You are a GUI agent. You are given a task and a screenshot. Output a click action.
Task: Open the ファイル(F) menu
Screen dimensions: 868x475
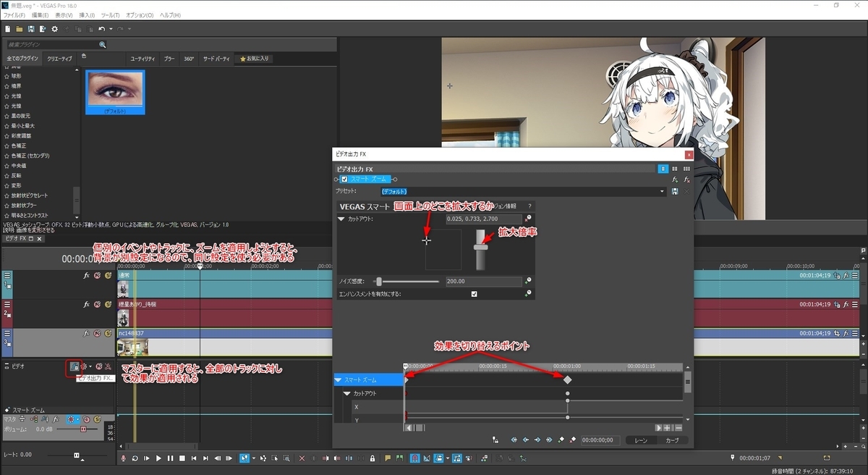point(14,14)
